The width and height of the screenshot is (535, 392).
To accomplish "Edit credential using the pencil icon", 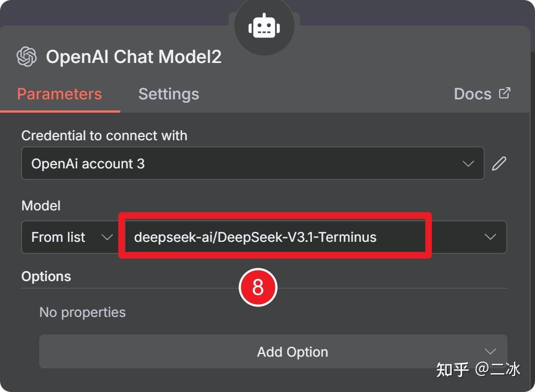I will coord(499,163).
